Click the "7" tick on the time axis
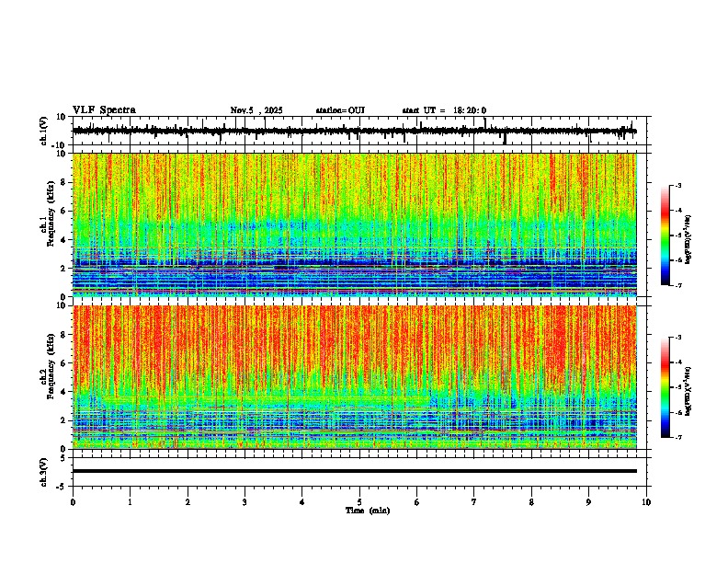The image size is (728, 563). [474, 502]
